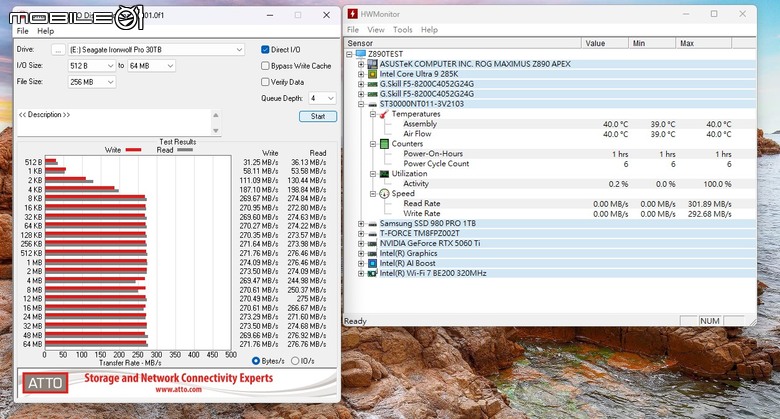Expand the NVIDIA GeForce RTX 5060 Ti node
Image resolution: width=780 pixels, height=419 pixels.
(x=361, y=243)
